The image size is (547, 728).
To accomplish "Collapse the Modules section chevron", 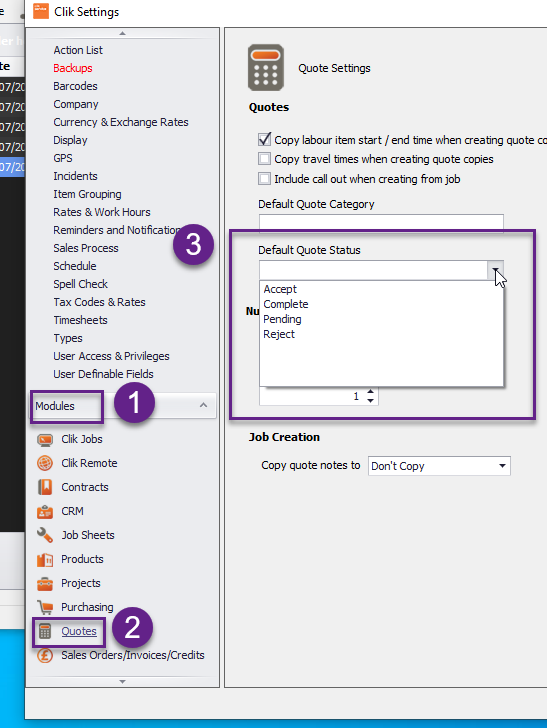I will (203, 405).
